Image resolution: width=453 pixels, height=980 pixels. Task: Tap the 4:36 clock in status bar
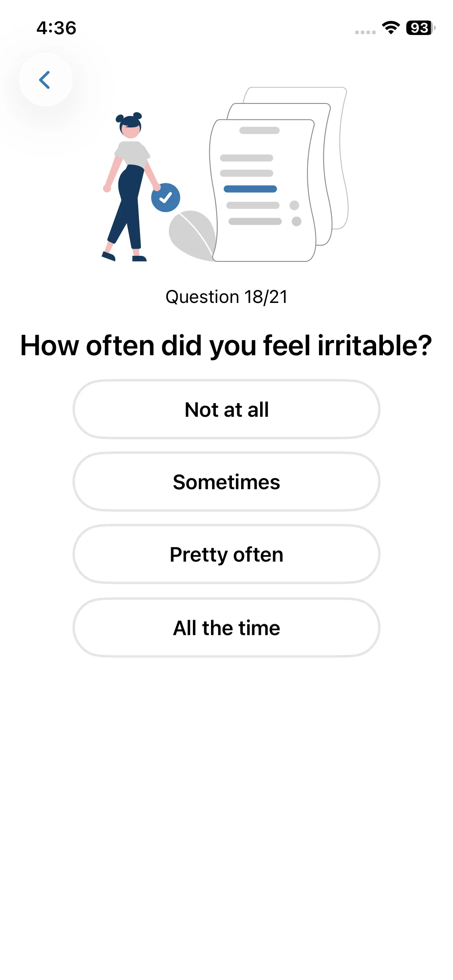(x=56, y=28)
